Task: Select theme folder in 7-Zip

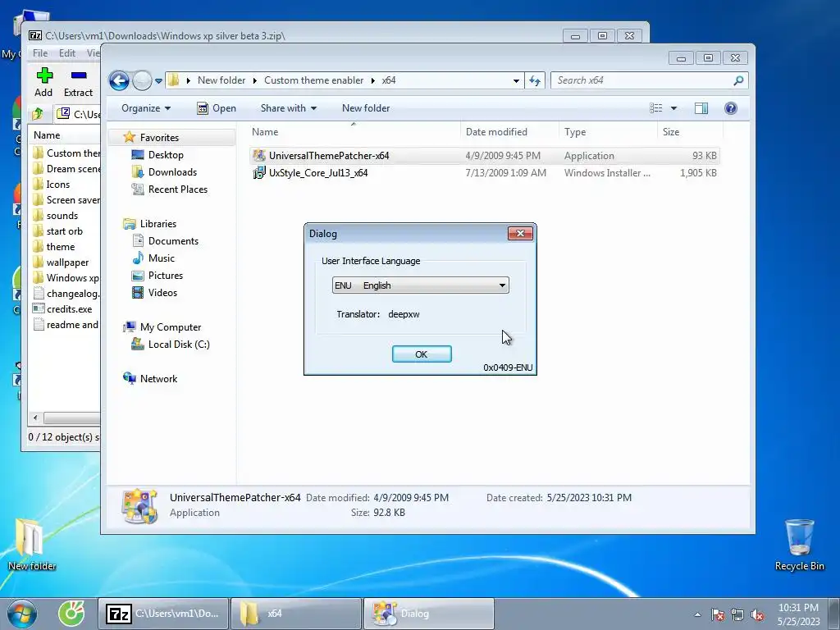Action: click(54, 246)
